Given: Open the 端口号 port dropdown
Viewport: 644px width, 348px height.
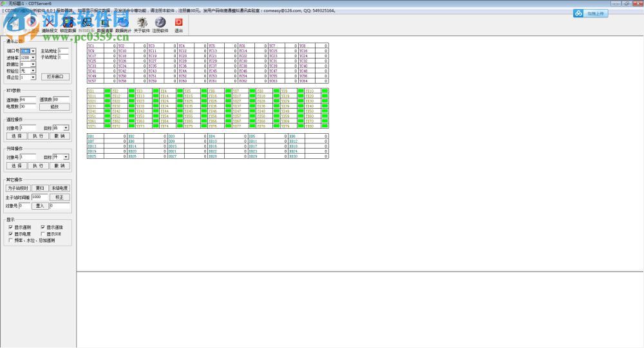Looking at the screenshot, I should pyautogui.click(x=33, y=51).
